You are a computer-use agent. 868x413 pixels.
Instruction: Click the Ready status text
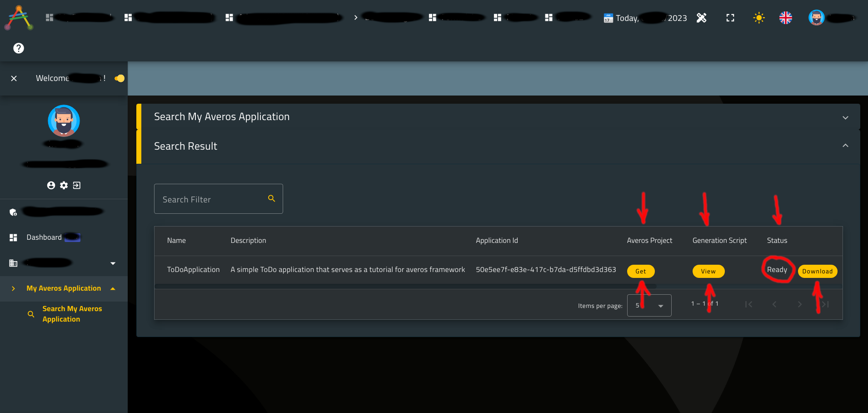pyautogui.click(x=777, y=270)
